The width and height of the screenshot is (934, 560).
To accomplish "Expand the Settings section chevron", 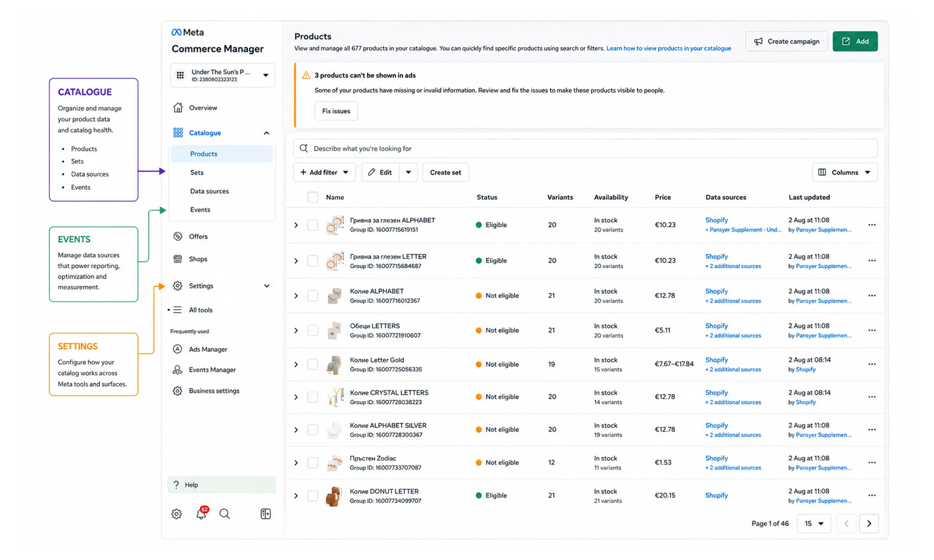I will click(266, 286).
